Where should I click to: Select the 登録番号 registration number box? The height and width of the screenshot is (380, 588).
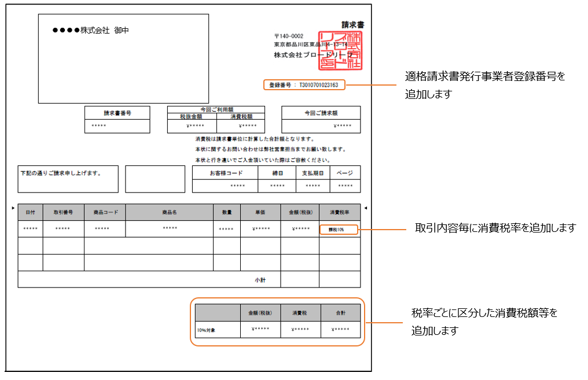[304, 85]
